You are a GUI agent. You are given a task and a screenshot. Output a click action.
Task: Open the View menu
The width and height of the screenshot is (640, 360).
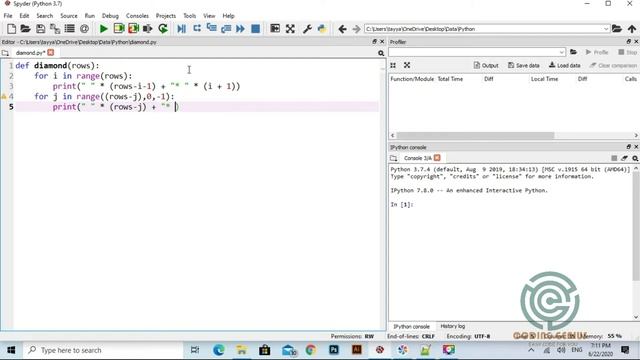click(209, 16)
